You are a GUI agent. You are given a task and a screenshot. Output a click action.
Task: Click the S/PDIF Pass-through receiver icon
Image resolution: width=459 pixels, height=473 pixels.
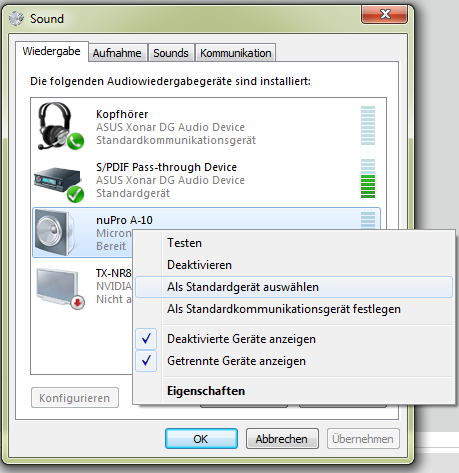point(59,184)
